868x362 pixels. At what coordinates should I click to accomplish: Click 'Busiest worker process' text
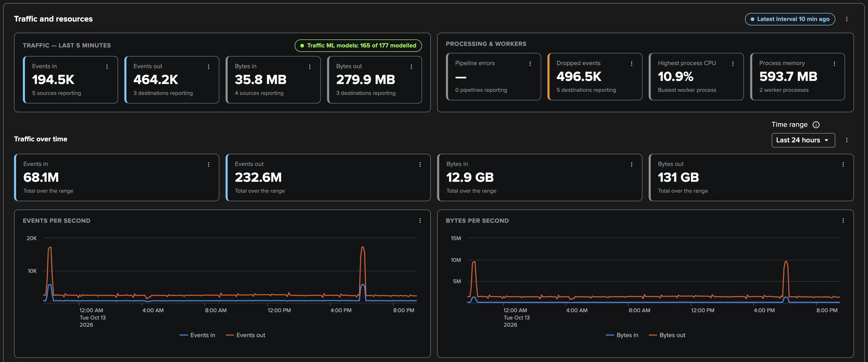pyautogui.click(x=687, y=90)
